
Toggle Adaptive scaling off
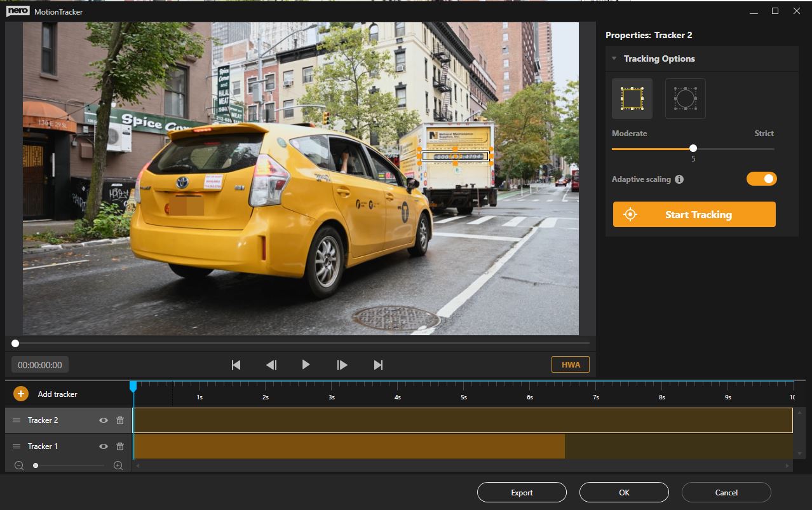(761, 179)
